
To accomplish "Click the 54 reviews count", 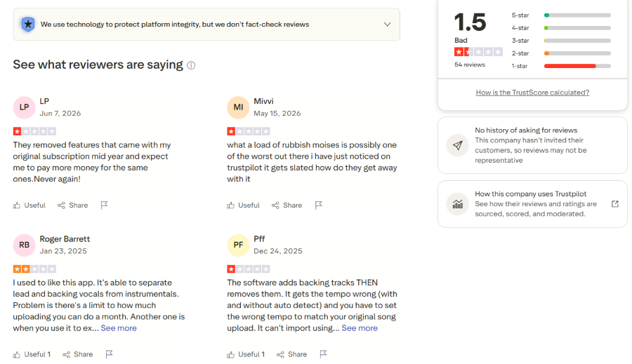I will [x=470, y=65].
